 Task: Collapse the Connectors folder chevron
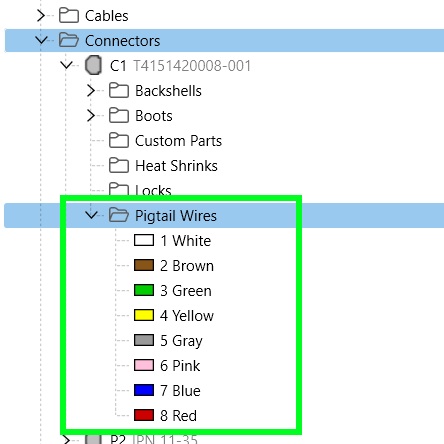click(41, 40)
